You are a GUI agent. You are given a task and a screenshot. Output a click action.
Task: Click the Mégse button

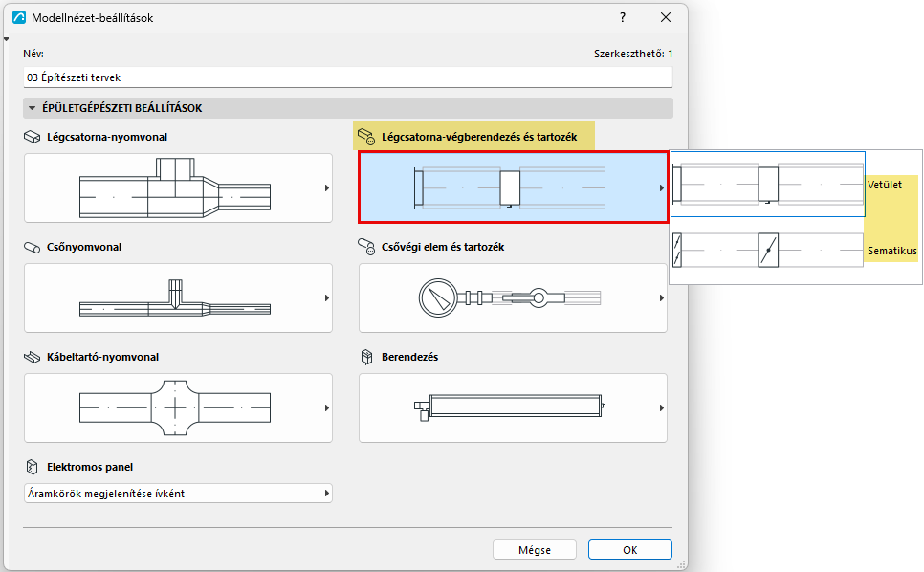tap(535, 550)
